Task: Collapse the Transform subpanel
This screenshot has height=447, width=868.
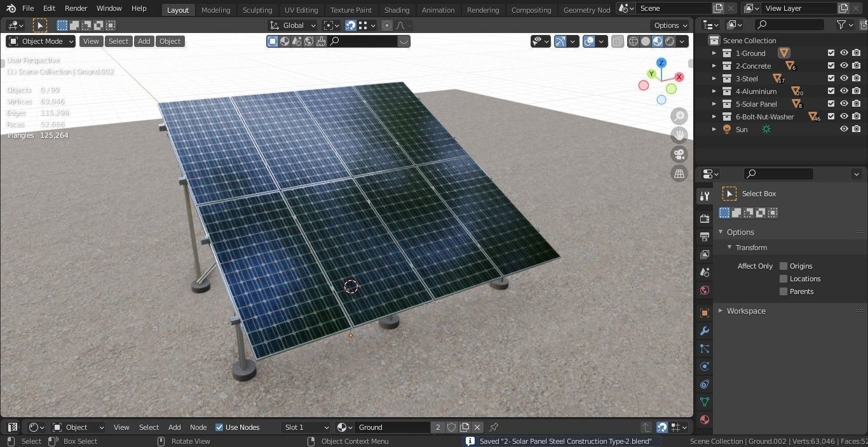Action: (x=730, y=248)
